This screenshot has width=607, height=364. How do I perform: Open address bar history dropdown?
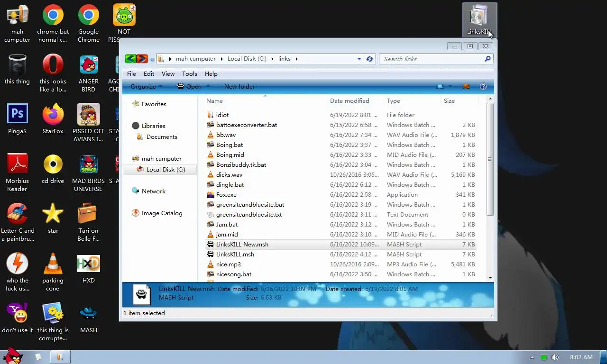[x=359, y=59]
